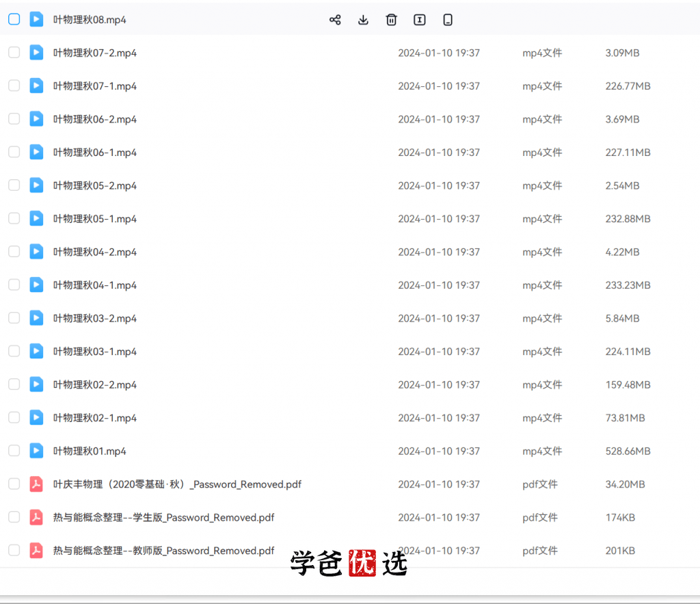Tick the checkbox for 叶物理秋07-2.mp4
Screen dimensions: 700x604
14,52
